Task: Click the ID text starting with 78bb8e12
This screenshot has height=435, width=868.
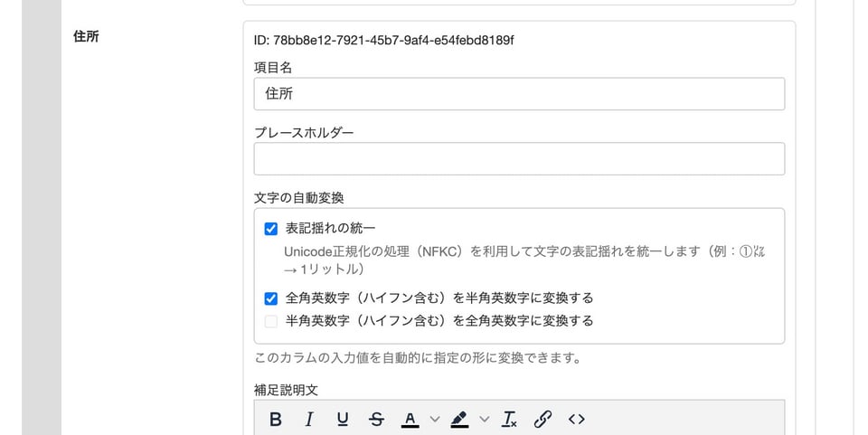Action: [x=384, y=41]
